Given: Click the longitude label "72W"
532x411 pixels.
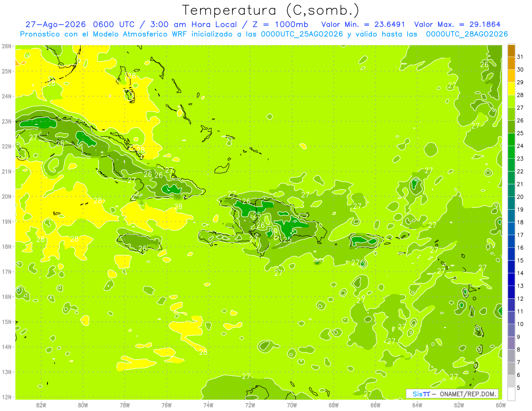Looking at the screenshot, I should 250,405.
